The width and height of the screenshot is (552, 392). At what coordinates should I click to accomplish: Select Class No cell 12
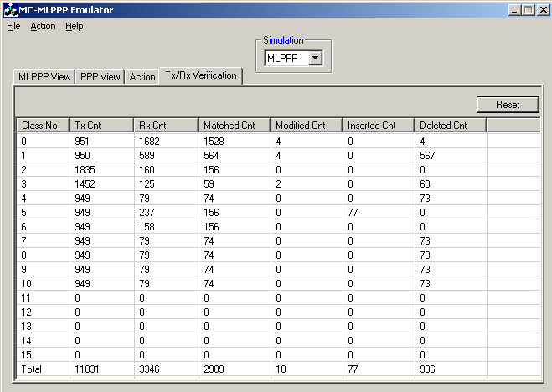click(x=27, y=312)
